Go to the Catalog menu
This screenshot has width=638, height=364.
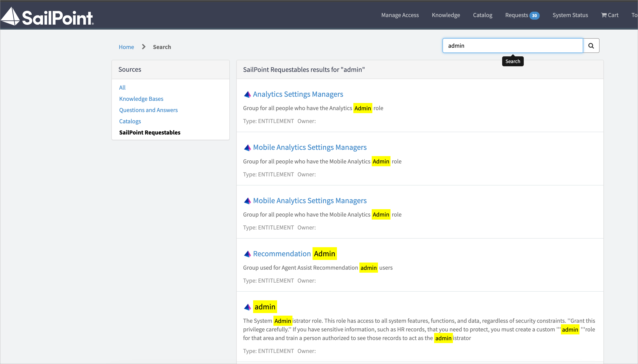click(x=482, y=15)
